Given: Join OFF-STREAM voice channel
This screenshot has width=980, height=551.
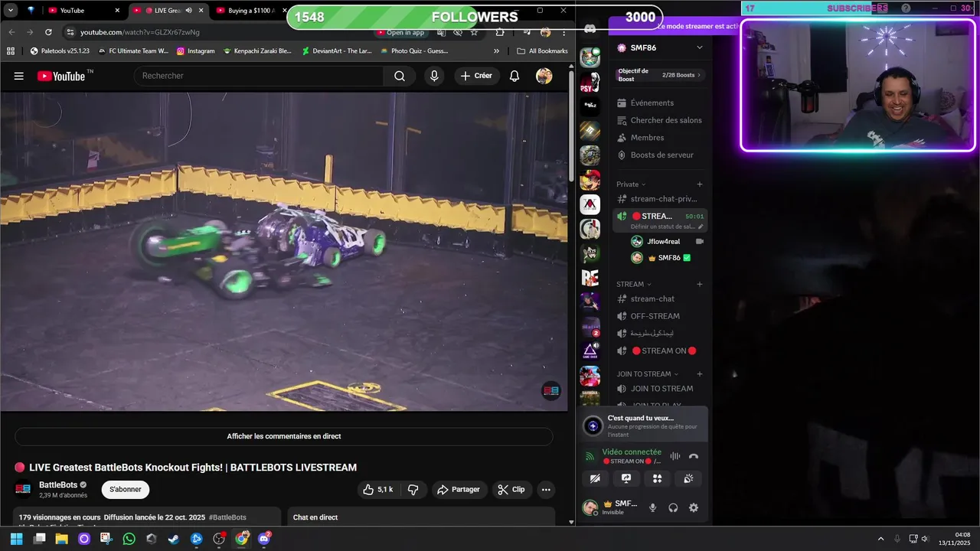Looking at the screenshot, I should (x=660, y=316).
